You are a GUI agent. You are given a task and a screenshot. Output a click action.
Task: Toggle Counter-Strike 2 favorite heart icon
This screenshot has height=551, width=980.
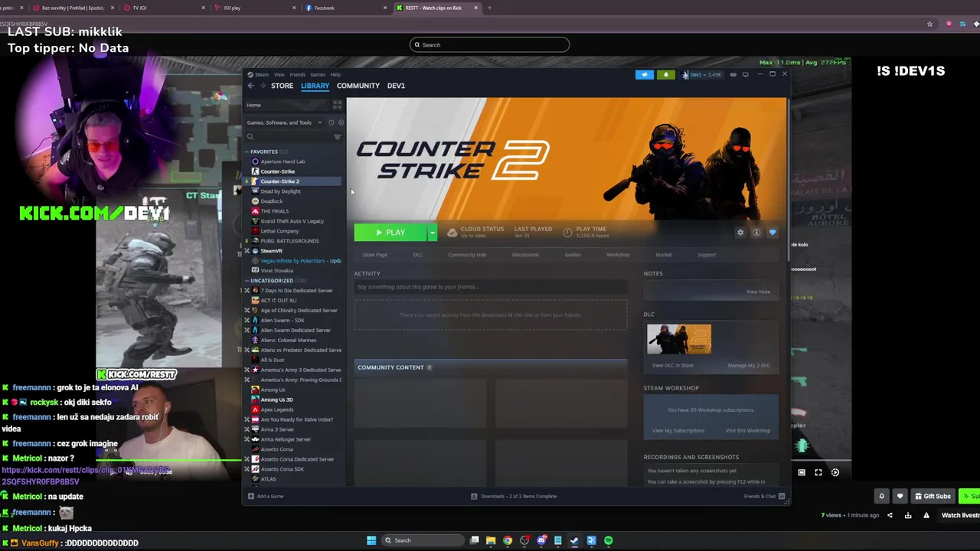click(773, 233)
